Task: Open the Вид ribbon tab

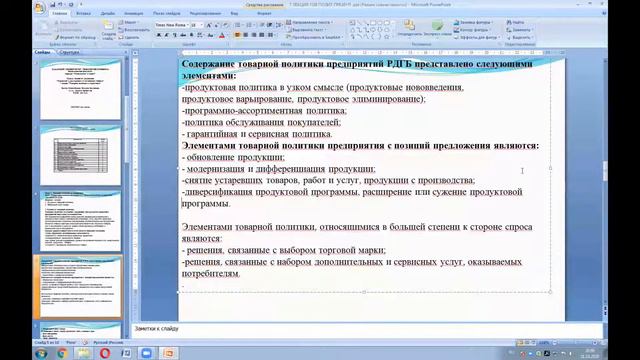Action: (x=234, y=13)
